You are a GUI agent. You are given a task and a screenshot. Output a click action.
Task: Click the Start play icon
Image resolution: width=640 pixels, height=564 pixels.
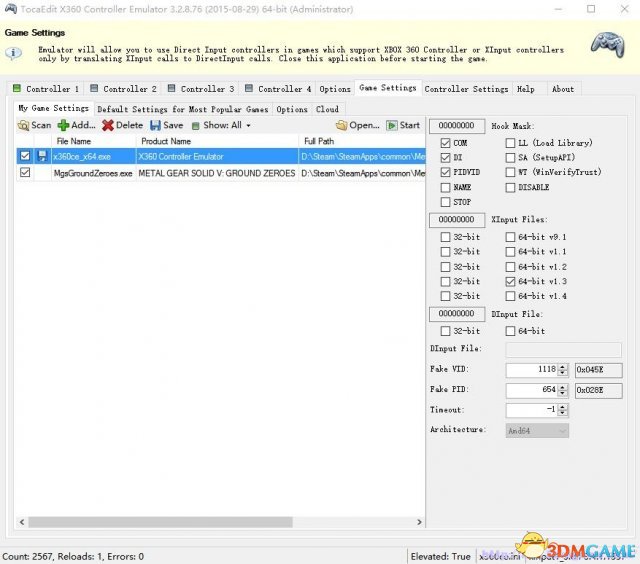pos(391,125)
